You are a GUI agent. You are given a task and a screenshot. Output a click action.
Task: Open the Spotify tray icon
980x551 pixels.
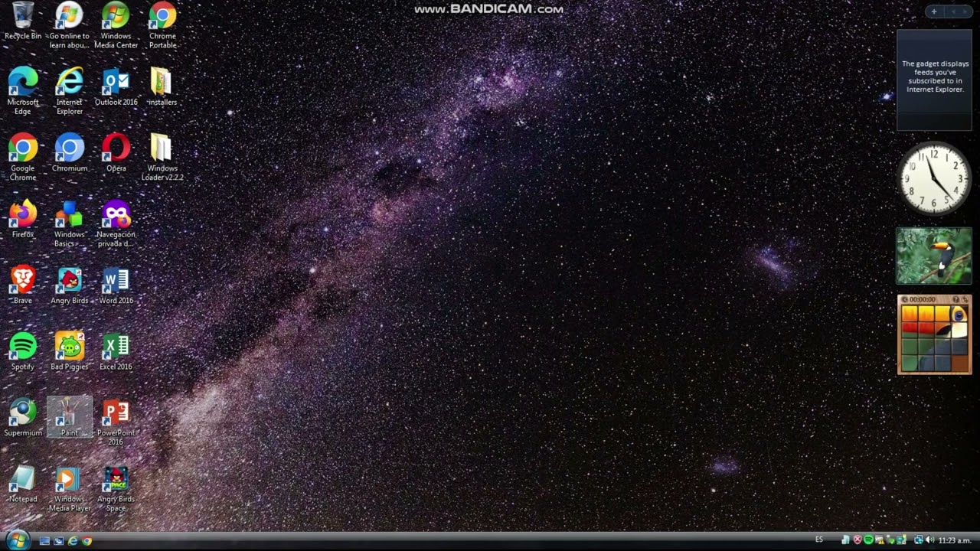click(869, 540)
